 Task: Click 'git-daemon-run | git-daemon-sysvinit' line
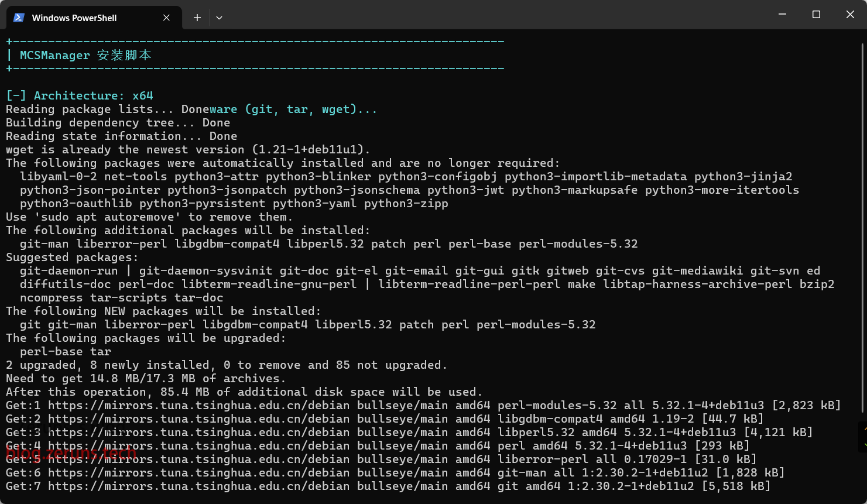pyautogui.click(x=420, y=270)
